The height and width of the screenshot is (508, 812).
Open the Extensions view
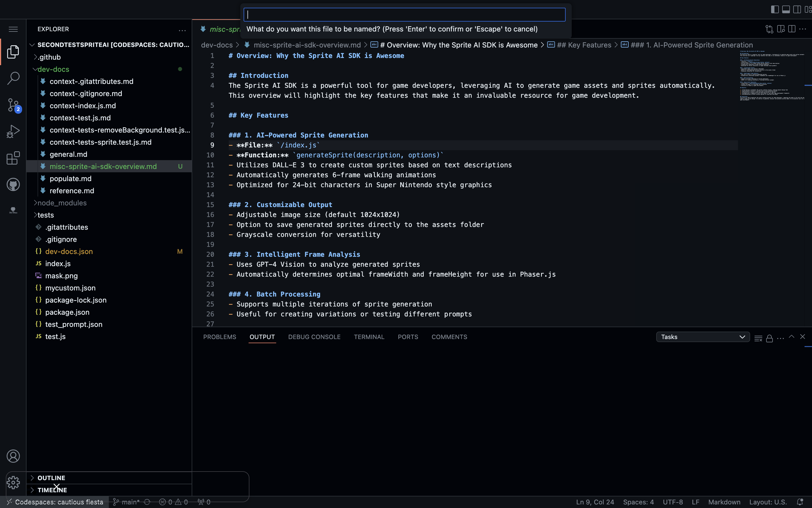click(13, 158)
